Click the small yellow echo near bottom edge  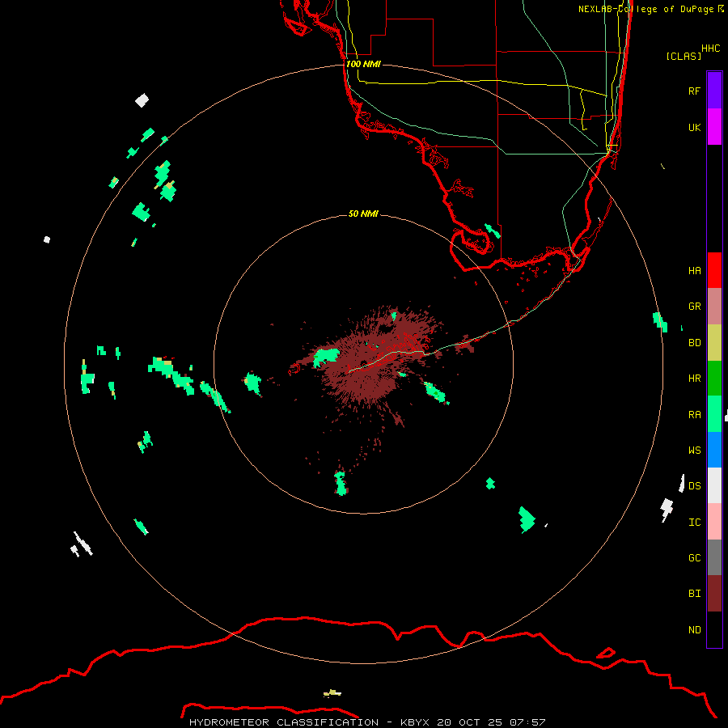pyautogui.click(x=332, y=693)
